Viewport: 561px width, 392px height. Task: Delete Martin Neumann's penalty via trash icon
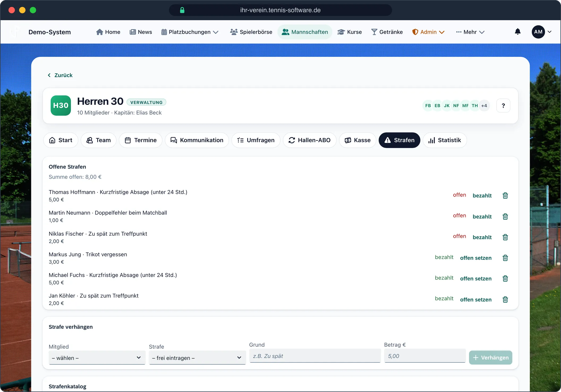[505, 216]
